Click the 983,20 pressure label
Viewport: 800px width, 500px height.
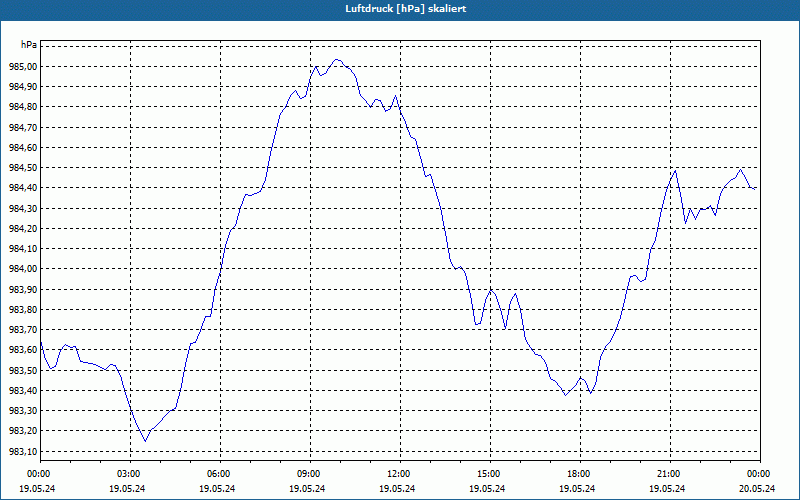tap(23, 431)
